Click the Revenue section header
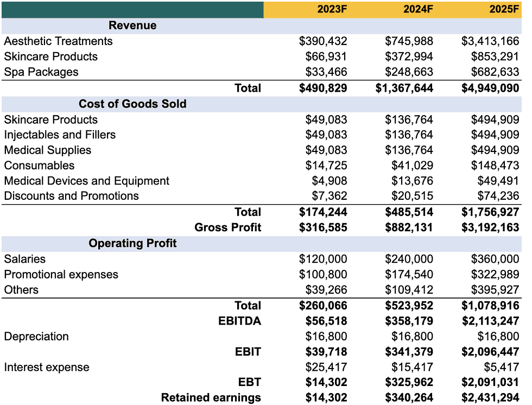Screen dimensions: 532x405 tap(132, 25)
